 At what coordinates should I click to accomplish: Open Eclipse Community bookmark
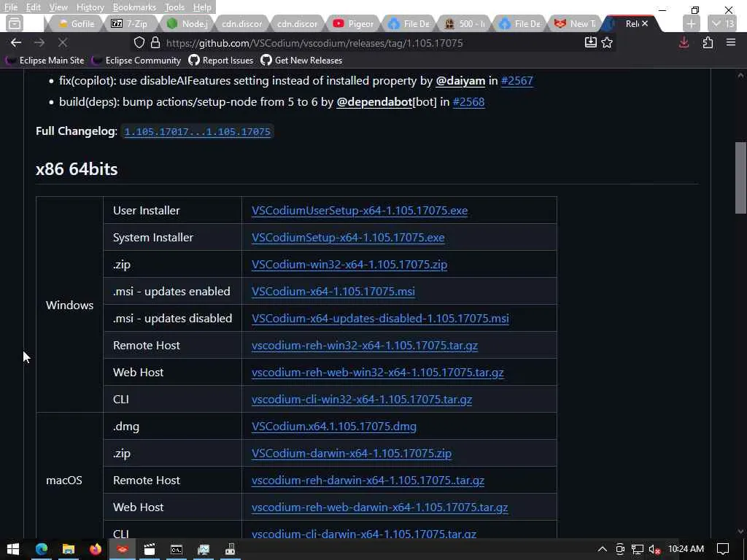pos(136,61)
